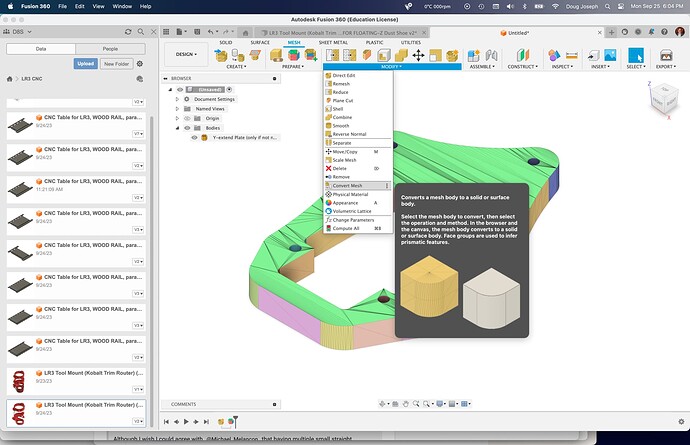
Task: Collapse the Bodies folder node
Action: (x=177, y=128)
